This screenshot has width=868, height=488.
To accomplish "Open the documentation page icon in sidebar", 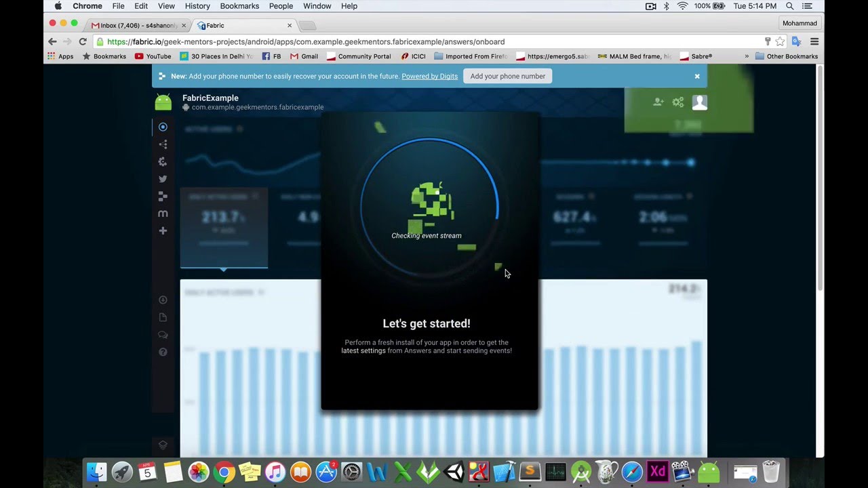I will pyautogui.click(x=163, y=317).
